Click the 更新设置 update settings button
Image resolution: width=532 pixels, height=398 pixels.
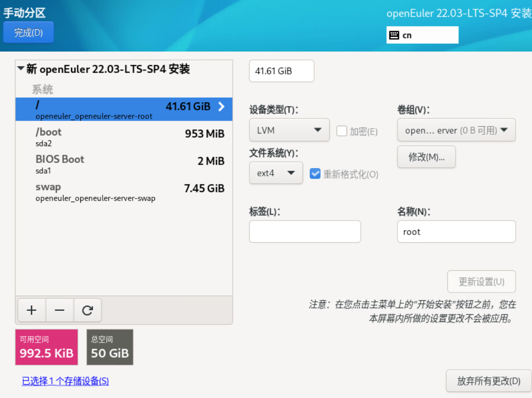[481, 281]
